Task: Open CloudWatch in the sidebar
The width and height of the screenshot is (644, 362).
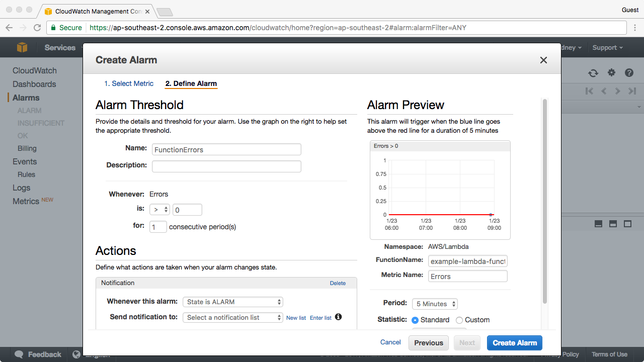Action: tap(35, 71)
